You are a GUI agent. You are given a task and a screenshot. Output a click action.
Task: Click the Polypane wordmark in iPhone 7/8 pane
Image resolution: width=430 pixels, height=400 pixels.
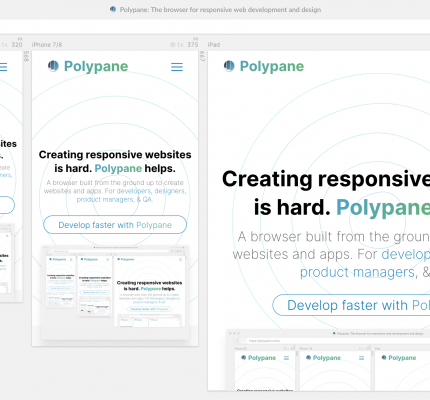[96, 66]
